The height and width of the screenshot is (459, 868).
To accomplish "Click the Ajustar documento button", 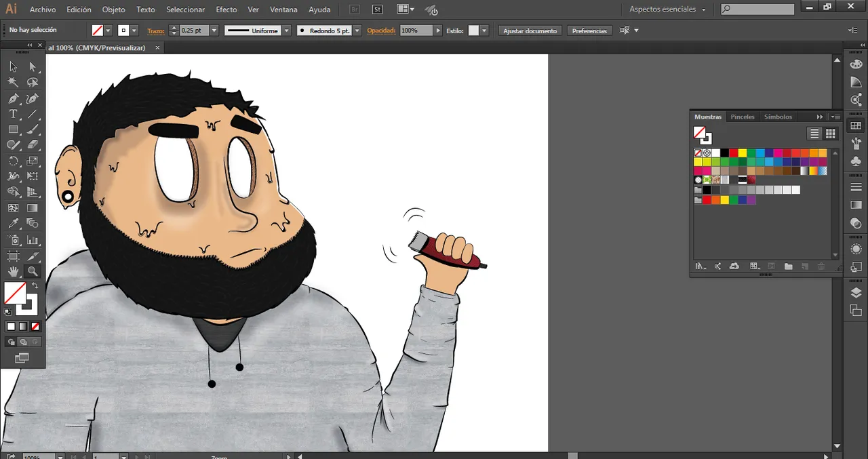I will pos(530,31).
